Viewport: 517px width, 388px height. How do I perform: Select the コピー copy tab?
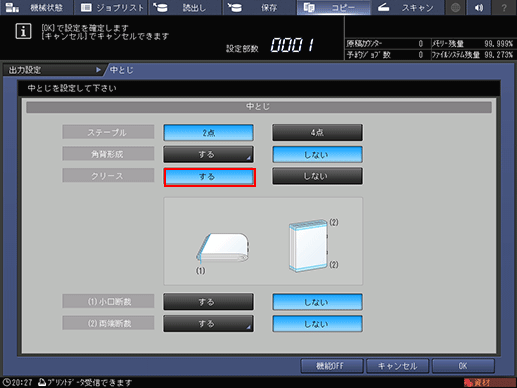coord(334,7)
